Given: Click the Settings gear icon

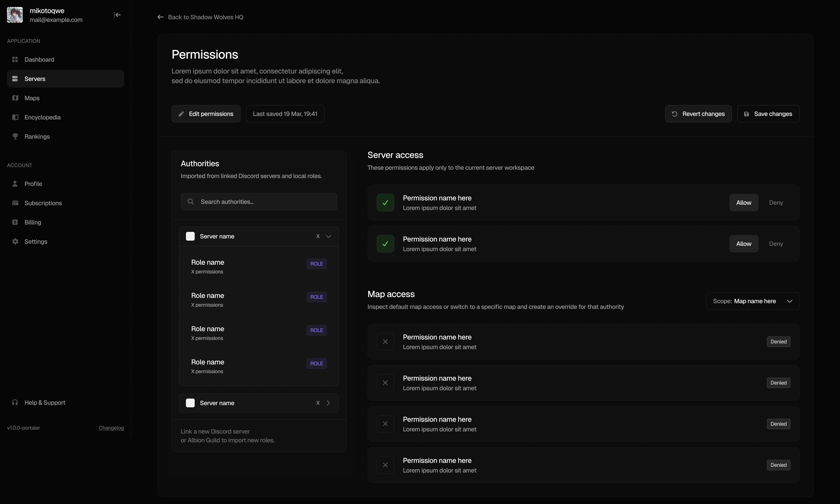Looking at the screenshot, I should (15, 241).
